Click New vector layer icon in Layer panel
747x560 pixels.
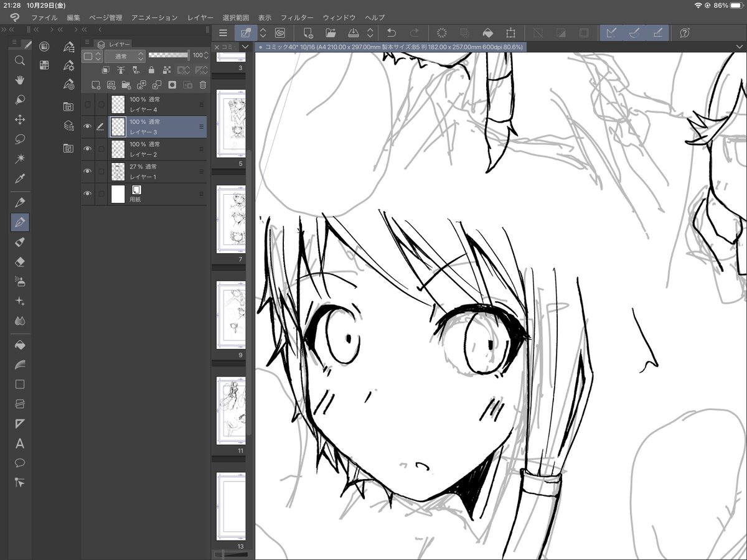[111, 85]
